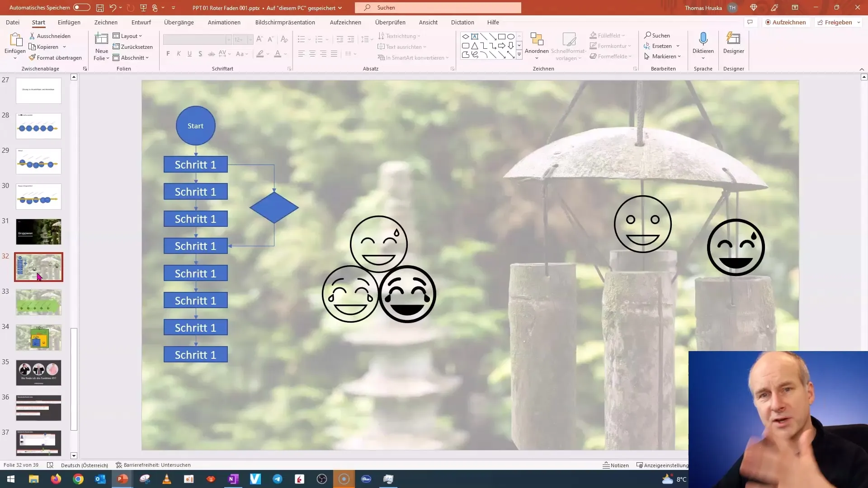The height and width of the screenshot is (488, 868).
Task: Expand the Kopieren dropdown arrow
Action: [x=64, y=47]
